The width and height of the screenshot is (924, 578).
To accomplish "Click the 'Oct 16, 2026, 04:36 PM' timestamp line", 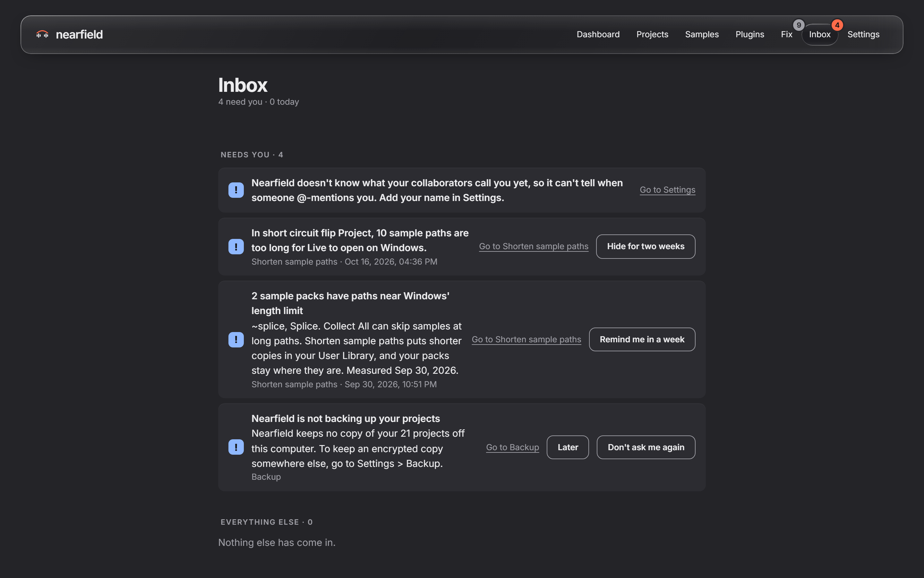I will (344, 262).
